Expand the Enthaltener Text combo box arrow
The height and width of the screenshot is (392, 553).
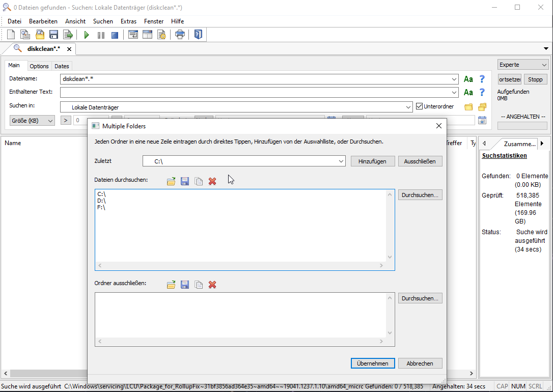454,92
